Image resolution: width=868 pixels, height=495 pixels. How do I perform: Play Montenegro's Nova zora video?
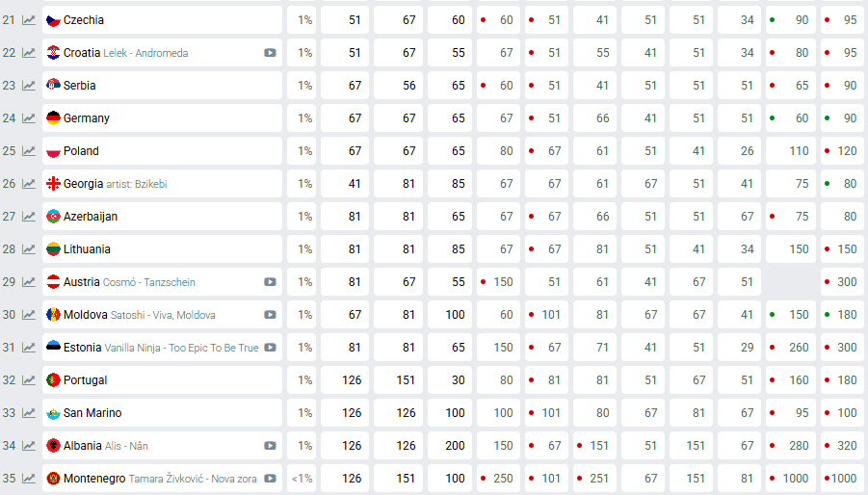271,479
